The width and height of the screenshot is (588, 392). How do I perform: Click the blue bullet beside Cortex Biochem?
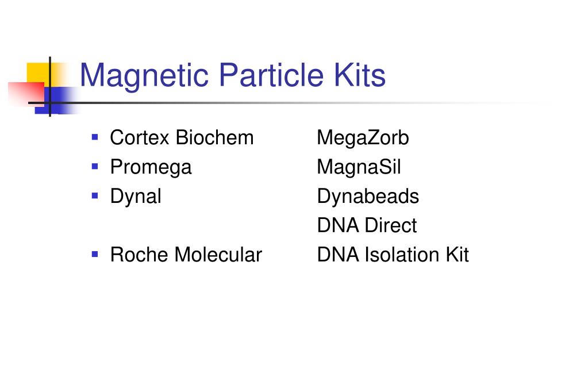[x=95, y=137]
